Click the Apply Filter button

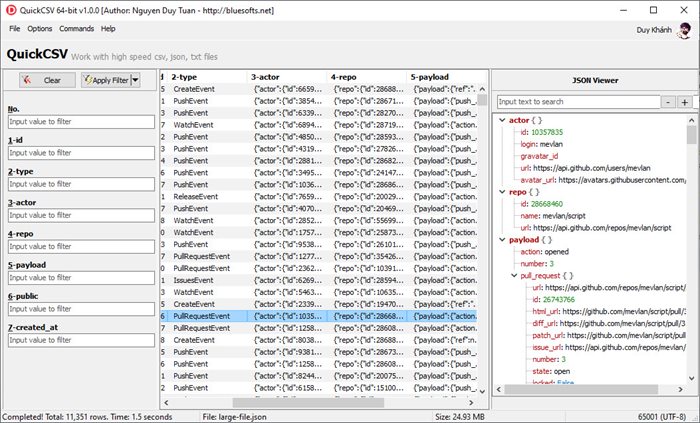(x=106, y=80)
